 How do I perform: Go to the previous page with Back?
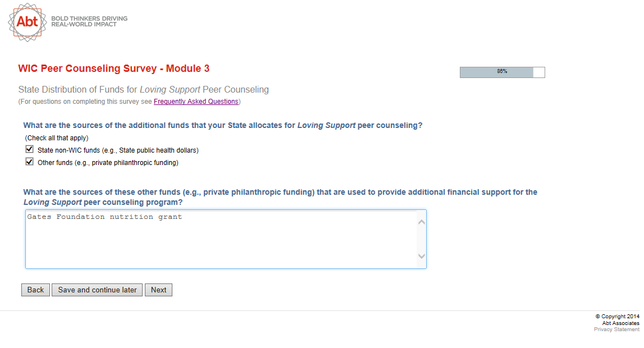click(x=35, y=290)
